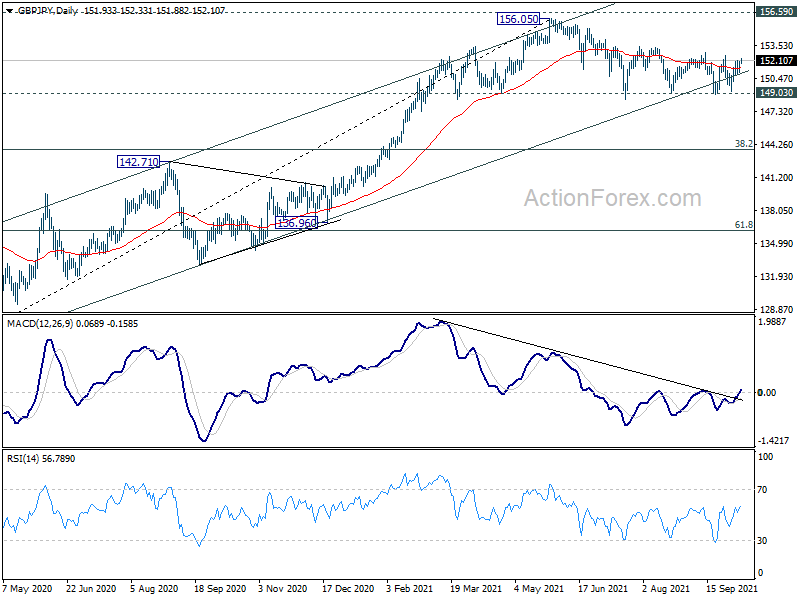
Task: Click the 15 Sep 2021 date label
Action: (732, 589)
